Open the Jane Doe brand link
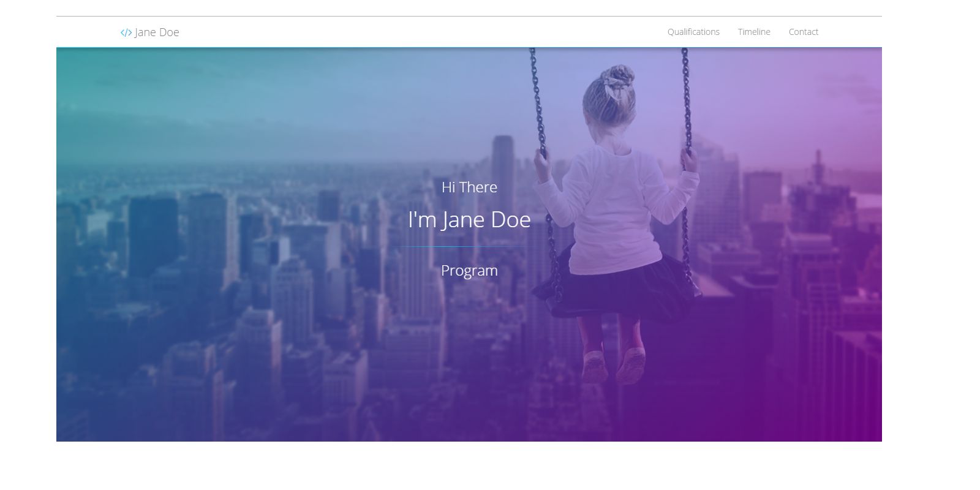 tap(150, 32)
